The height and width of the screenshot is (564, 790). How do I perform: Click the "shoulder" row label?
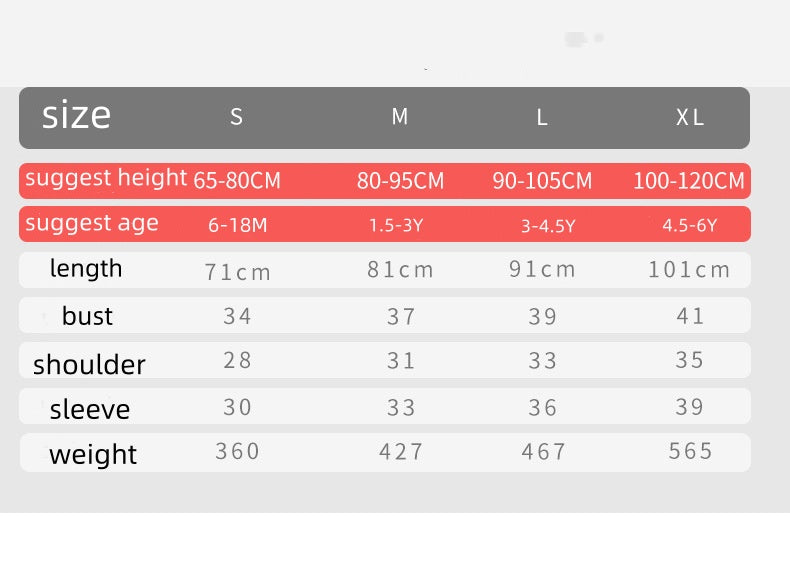pyautogui.click(x=89, y=364)
